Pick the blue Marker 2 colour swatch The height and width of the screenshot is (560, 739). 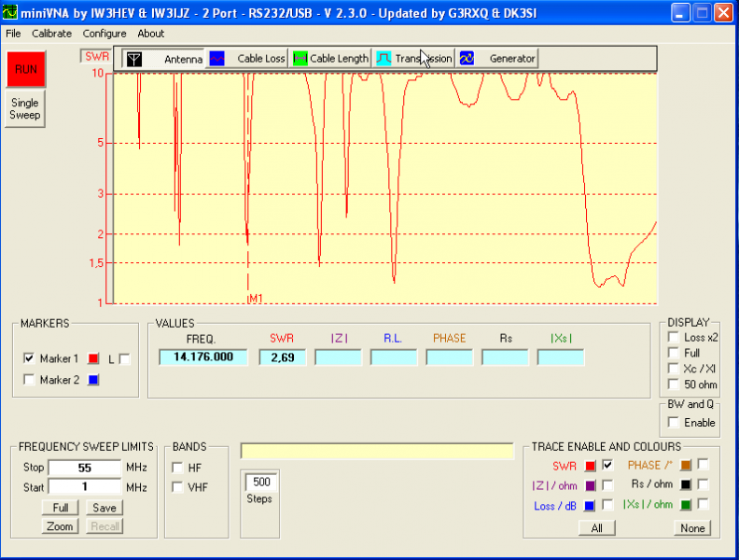click(93, 380)
